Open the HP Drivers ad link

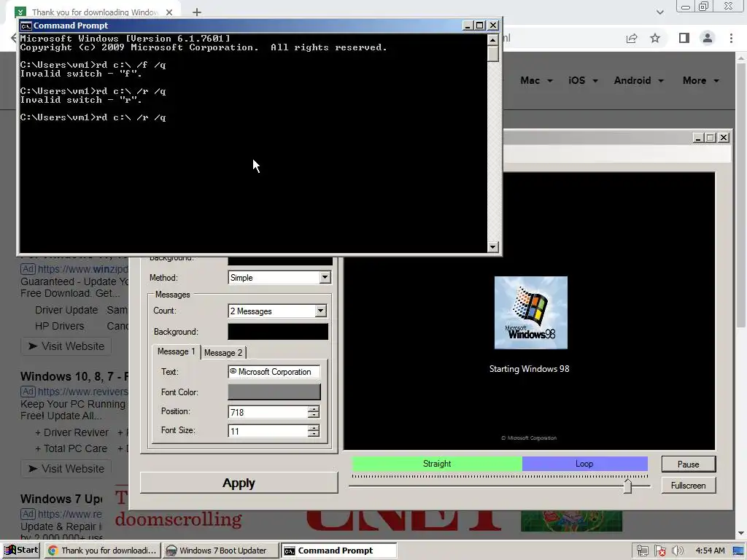coord(60,326)
